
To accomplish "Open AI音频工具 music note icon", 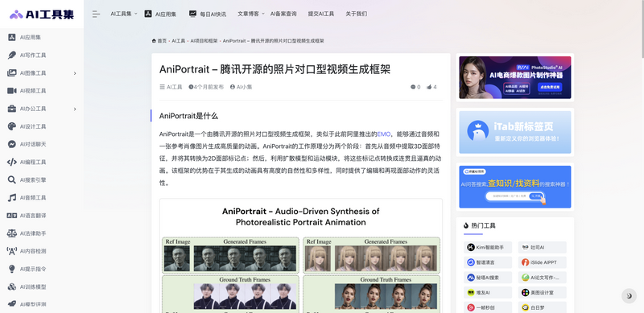I will (12, 198).
